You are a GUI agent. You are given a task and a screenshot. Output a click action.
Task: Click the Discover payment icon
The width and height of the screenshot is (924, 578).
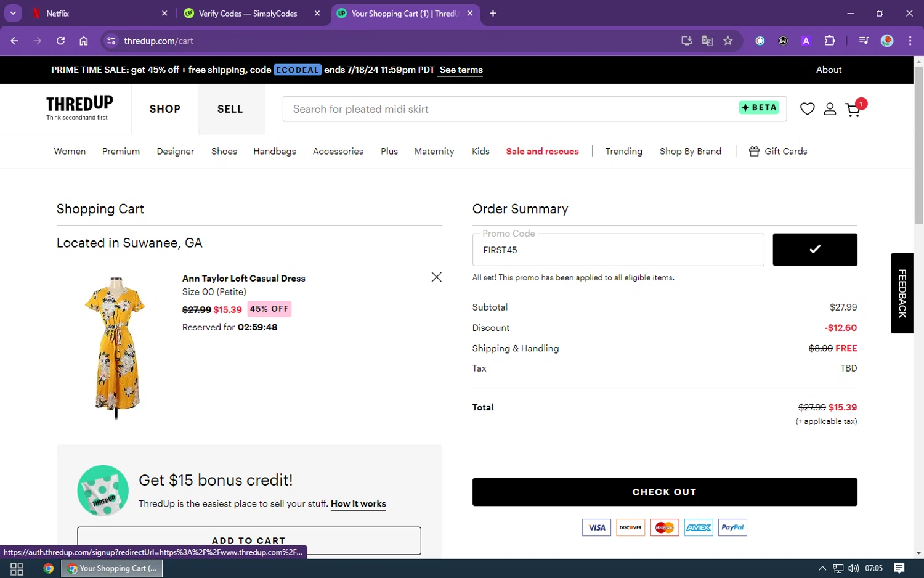click(630, 527)
